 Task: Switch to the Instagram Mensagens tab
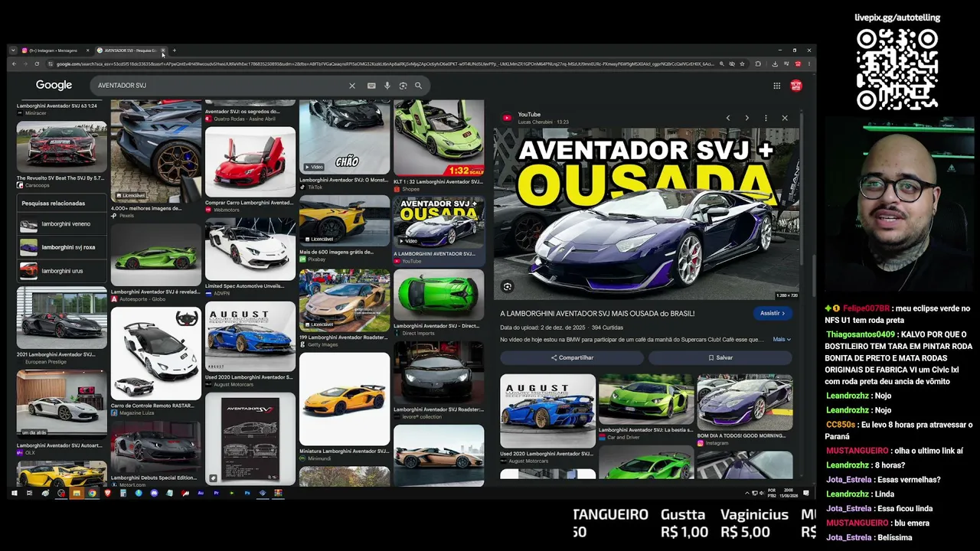pyautogui.click(x=54, y=51)
